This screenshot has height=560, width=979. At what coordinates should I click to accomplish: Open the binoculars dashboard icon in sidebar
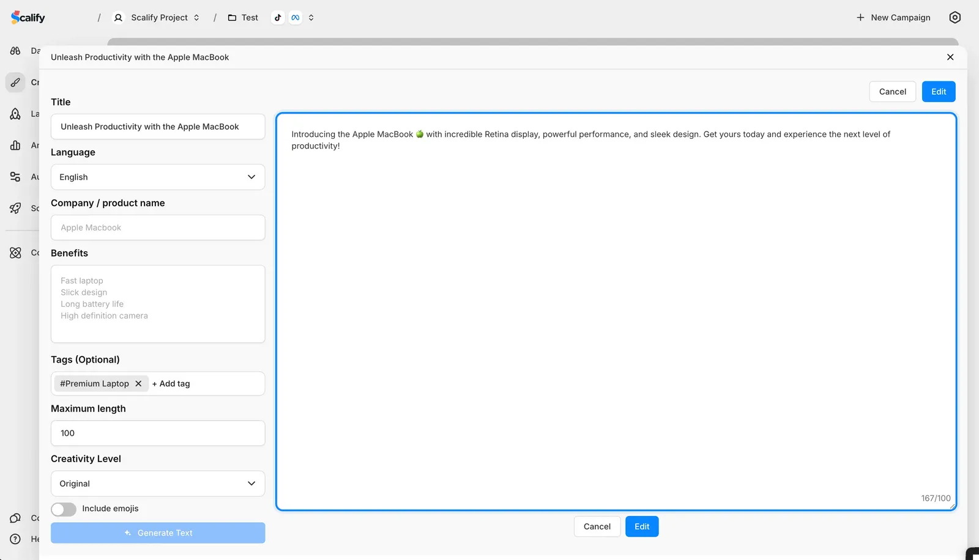coord(15,51)
